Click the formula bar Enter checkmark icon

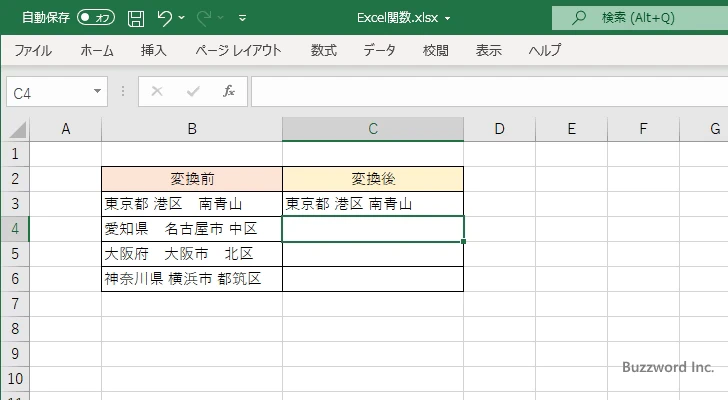click(193, 91)
